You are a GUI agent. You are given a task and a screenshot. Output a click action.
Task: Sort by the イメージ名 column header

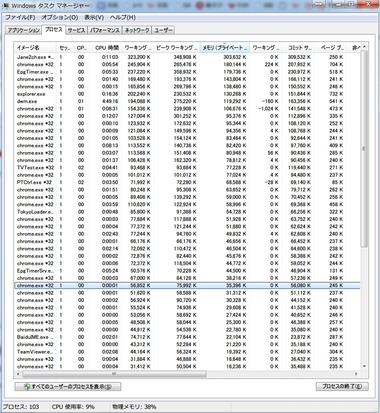click(x=35, y=48)
